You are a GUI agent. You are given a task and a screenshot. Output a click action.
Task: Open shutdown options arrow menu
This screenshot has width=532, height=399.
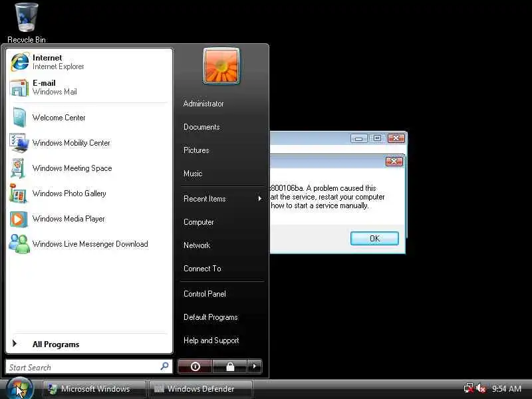(x=255, y=366)
